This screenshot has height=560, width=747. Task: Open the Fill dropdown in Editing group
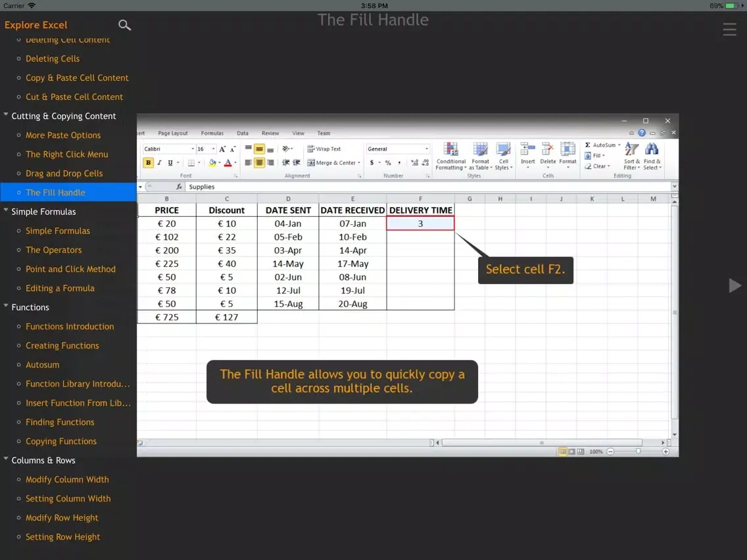(594, 156)
